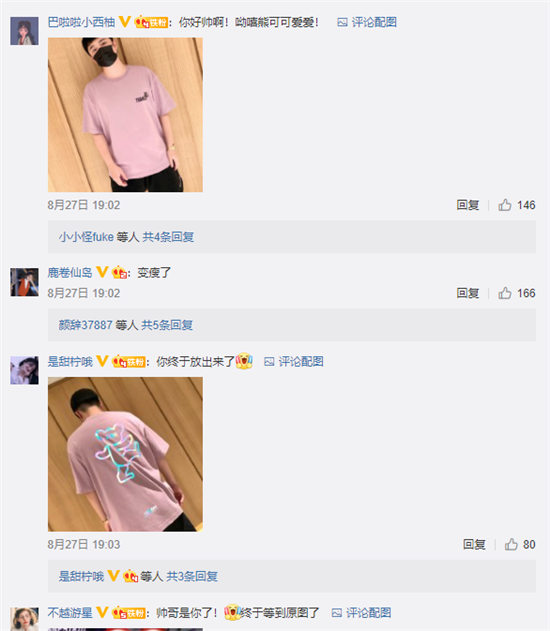The height and width of the screenshot is (631, 550).
Task: Reply to the 8月27日 19:03 comment
Action: [474, 544]
